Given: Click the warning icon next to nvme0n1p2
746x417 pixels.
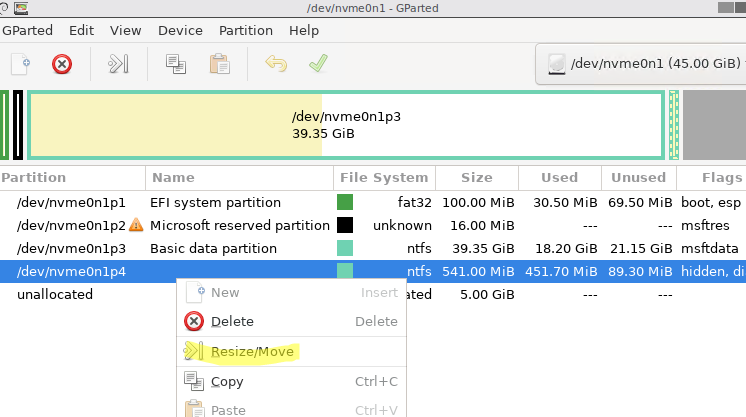Looking at the screenshot, I should (136, 225).
